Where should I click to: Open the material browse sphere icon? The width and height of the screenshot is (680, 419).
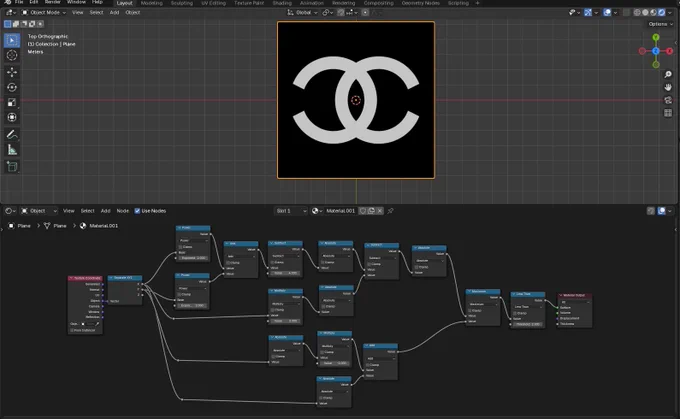pyautogui.click(x=317, y=211)
